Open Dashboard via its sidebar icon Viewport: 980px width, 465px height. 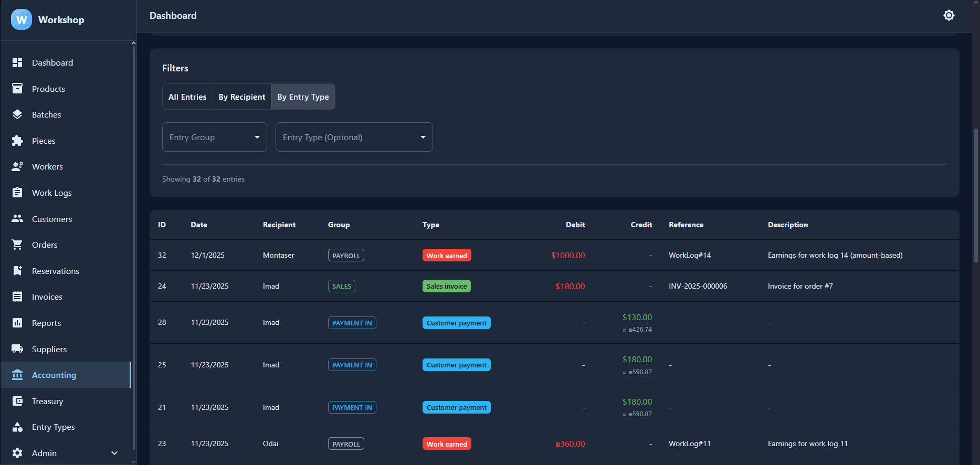coord(17,62)
